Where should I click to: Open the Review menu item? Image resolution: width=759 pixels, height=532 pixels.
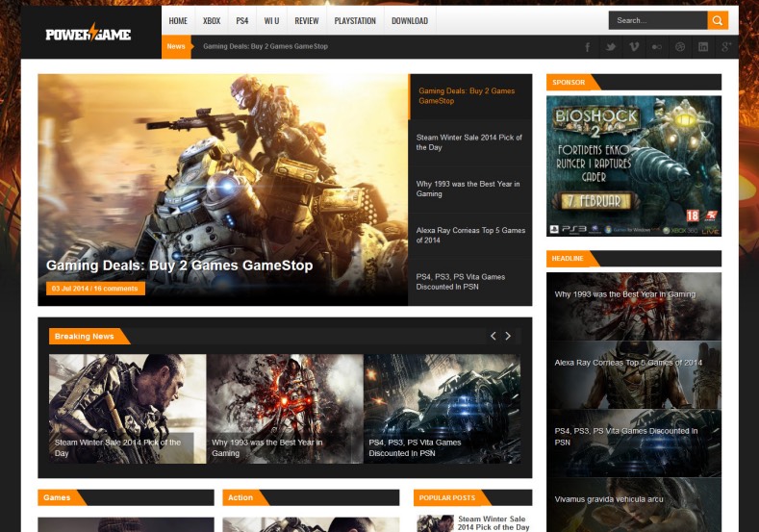pyautogui.click(x=307, y=21)
